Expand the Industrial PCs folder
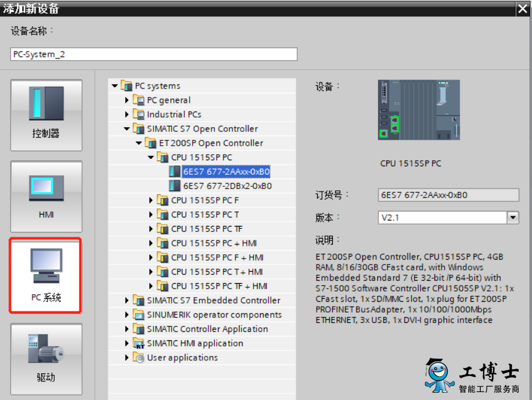 tap(126, 114)
